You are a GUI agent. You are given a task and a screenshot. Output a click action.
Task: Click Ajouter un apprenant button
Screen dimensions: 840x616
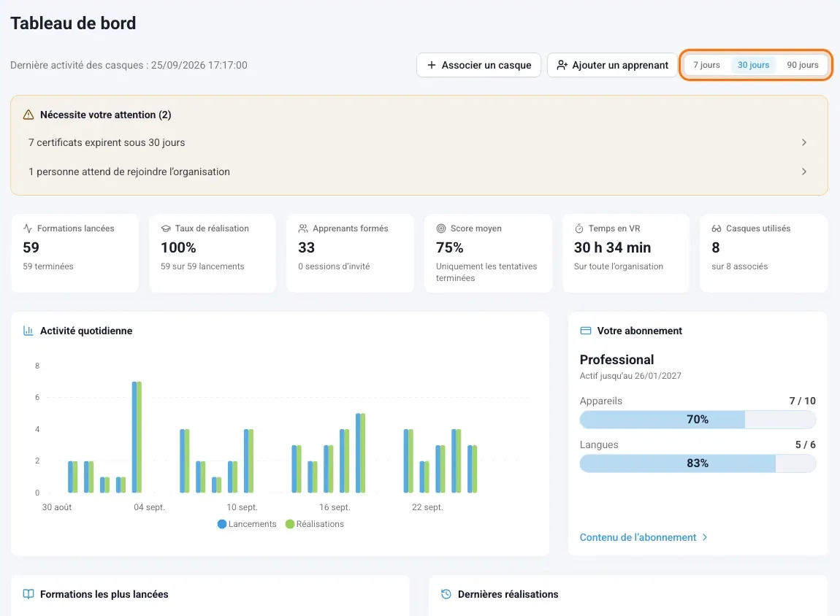coord(612,65)
